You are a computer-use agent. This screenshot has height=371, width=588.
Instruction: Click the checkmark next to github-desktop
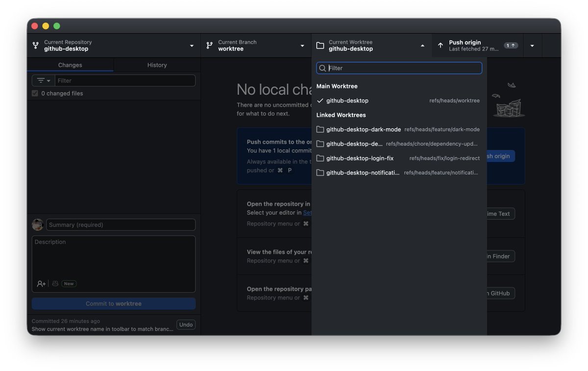tap(320, 100)
